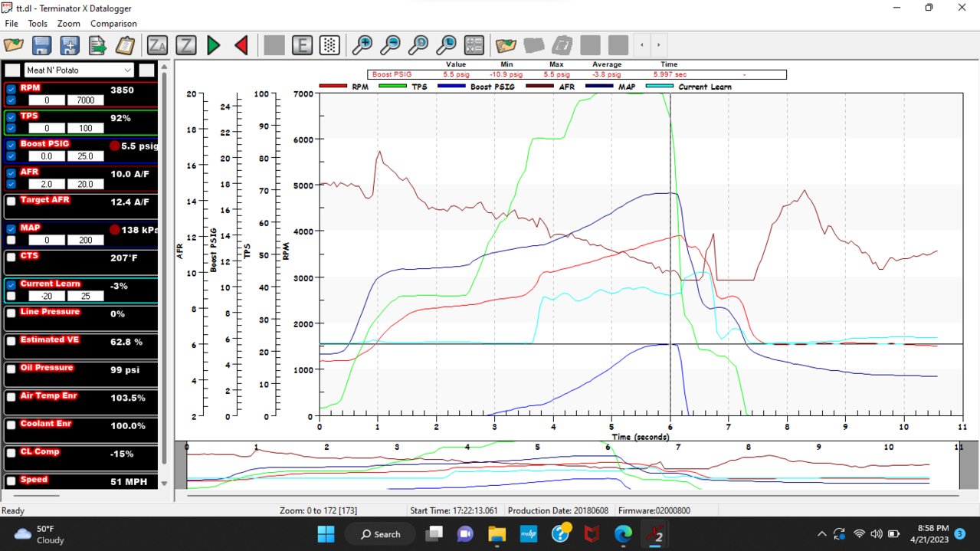Click the MAP maximum field showing 200

point(85,241)
